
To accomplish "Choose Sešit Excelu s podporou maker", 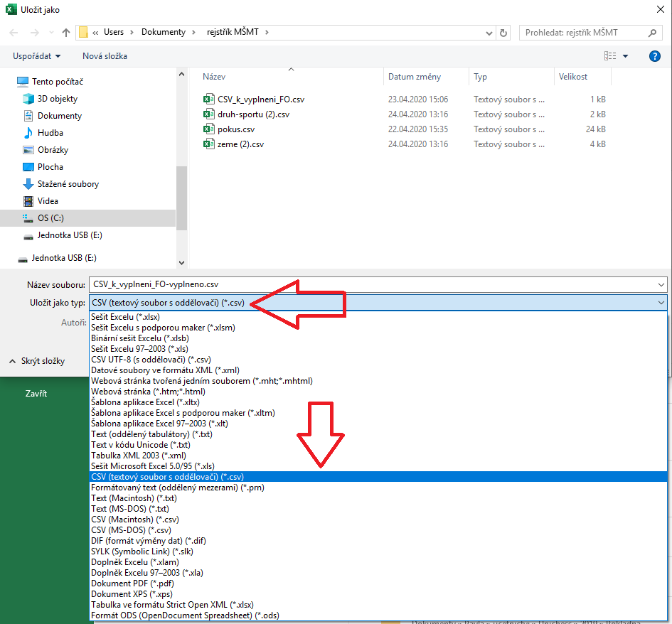I will click(x=378, y=328).
